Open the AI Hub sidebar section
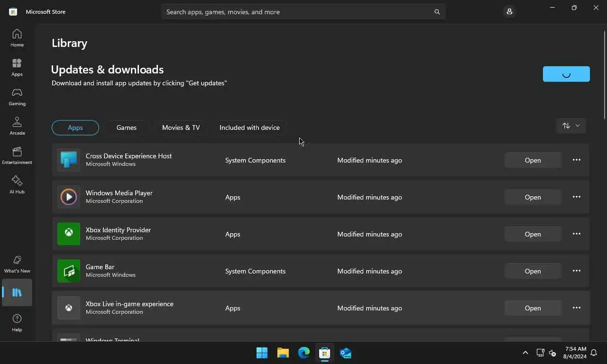This screenshot has height=364, width=607. pyautogui.click(x=17, y=185)
